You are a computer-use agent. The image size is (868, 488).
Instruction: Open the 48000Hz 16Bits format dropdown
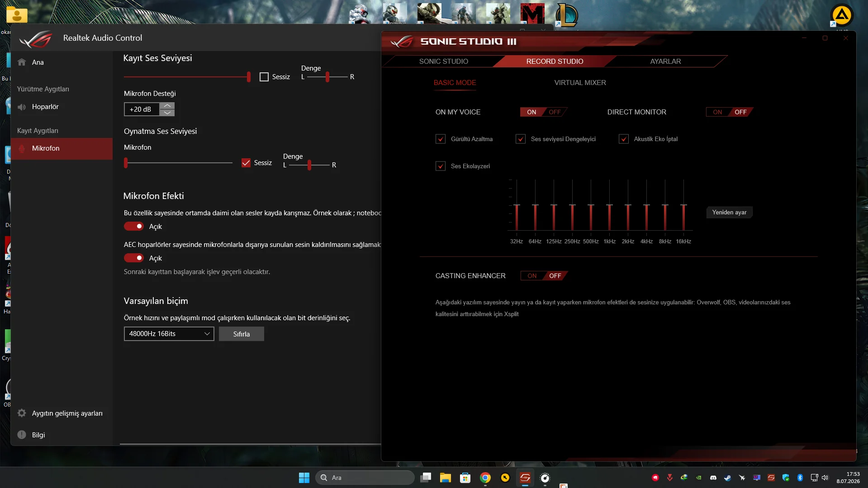tap(169, 334)
